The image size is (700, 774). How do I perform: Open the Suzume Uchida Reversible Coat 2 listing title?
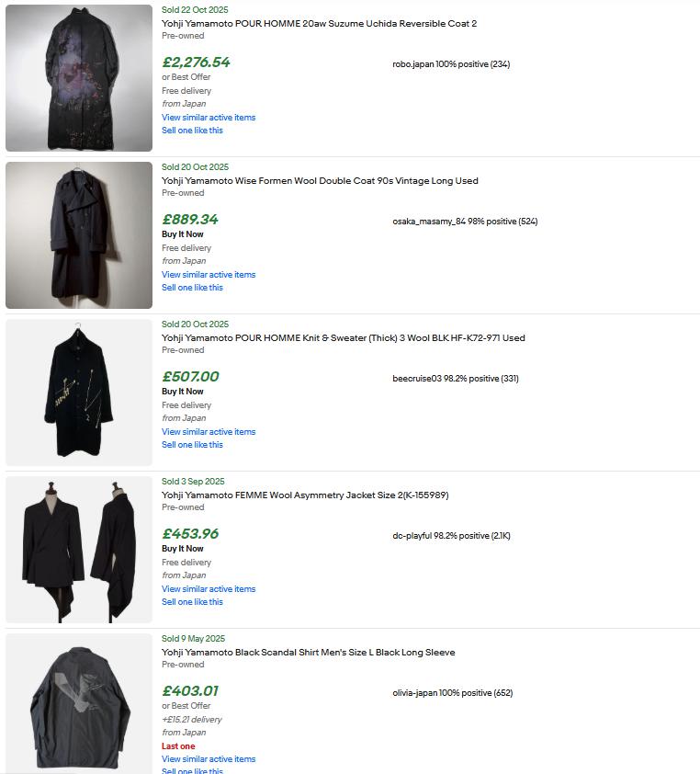(319, 23)
